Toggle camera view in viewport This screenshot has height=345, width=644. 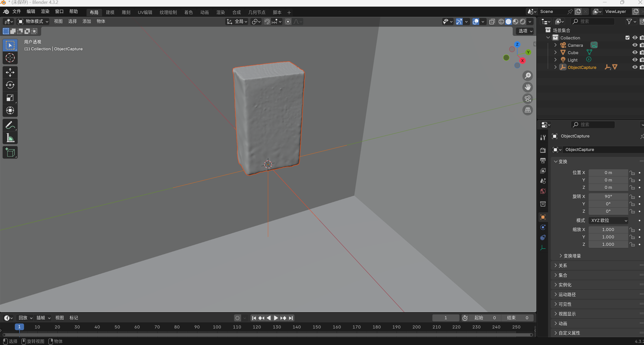528,99
